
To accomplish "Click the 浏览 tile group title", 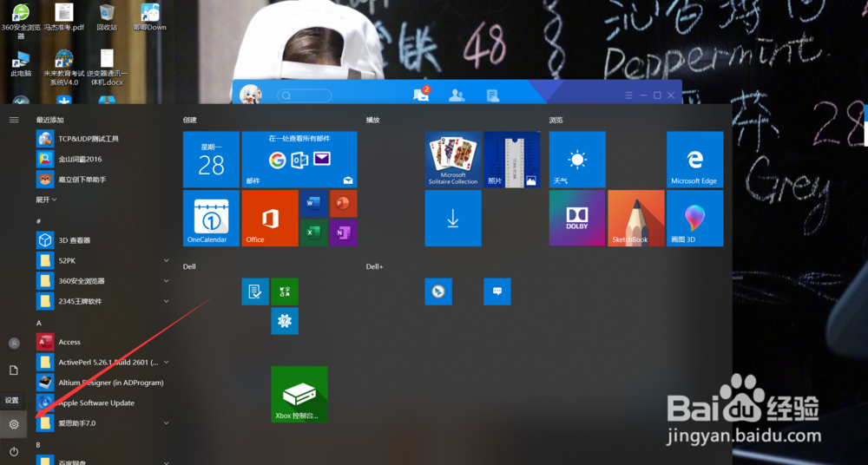I will [556, 120].
